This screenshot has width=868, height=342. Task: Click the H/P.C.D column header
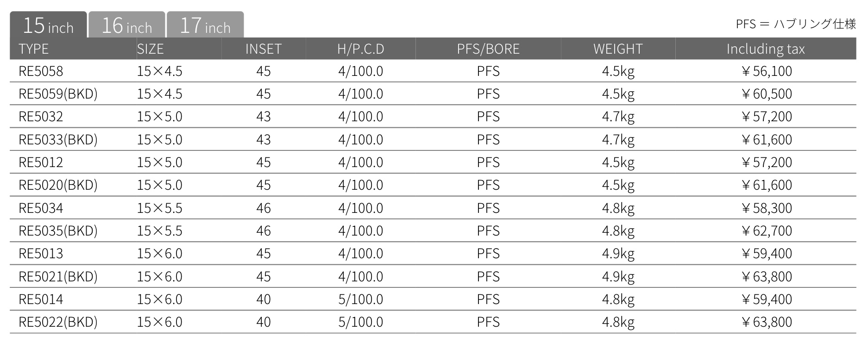pyautogui.click(x=361, y=49)
